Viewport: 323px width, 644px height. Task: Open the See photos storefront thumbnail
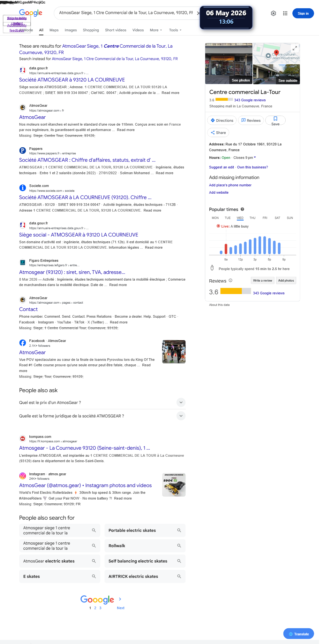229,64
